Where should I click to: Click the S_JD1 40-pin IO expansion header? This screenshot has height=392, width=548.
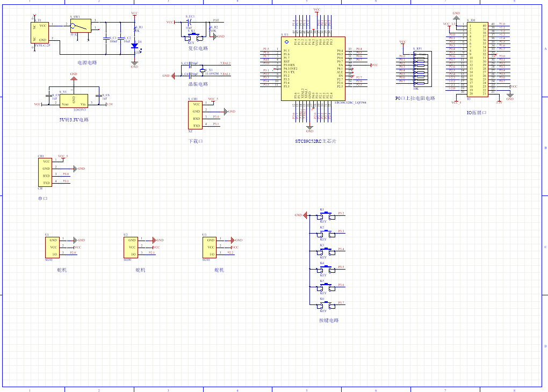[x=478, y=60]
